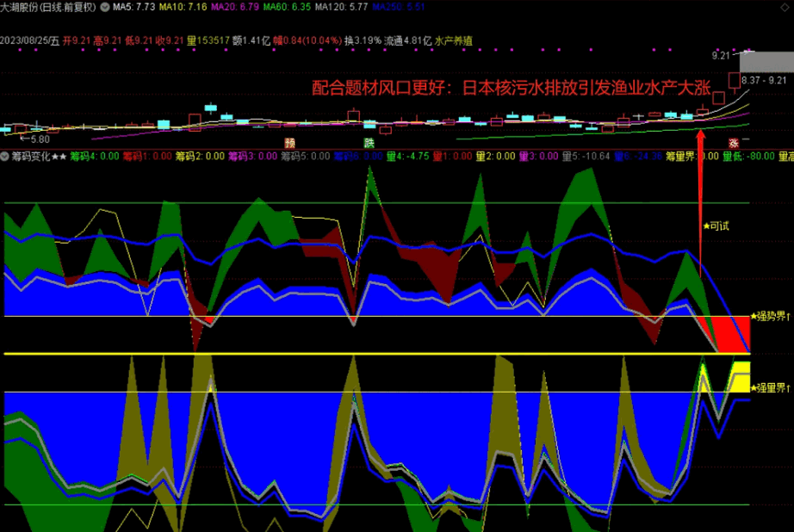Click the ★强势界↑ line label
This screenshot has width=794, height=532.
[770, 317]
